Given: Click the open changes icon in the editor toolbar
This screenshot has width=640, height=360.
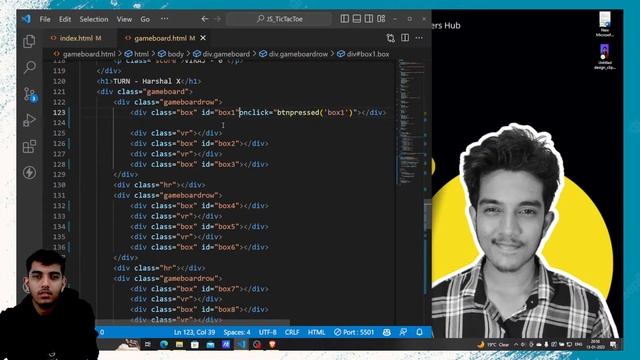Looking at the screenshot, I should point(390,38).
